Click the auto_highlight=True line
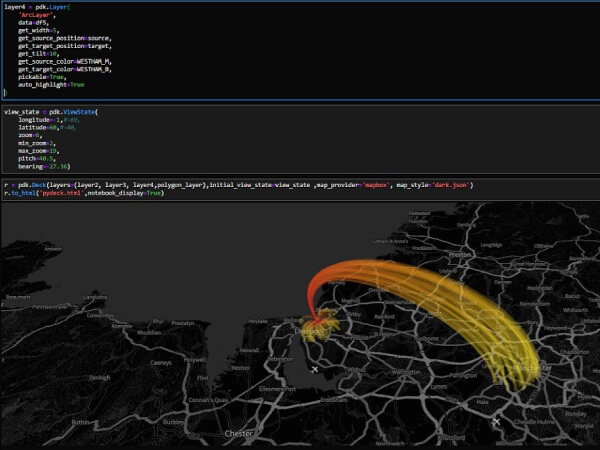Viewport: 600px width, 450px height. pos(51,85)
